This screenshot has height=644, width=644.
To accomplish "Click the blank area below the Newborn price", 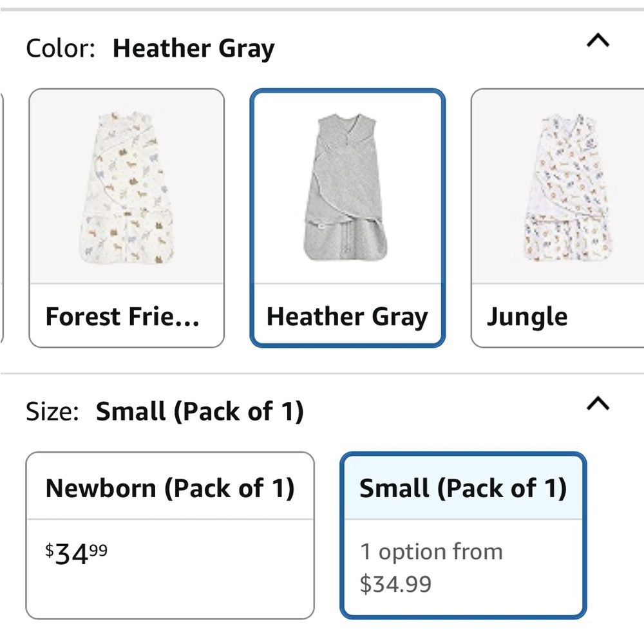I will [x=170, y=592].
